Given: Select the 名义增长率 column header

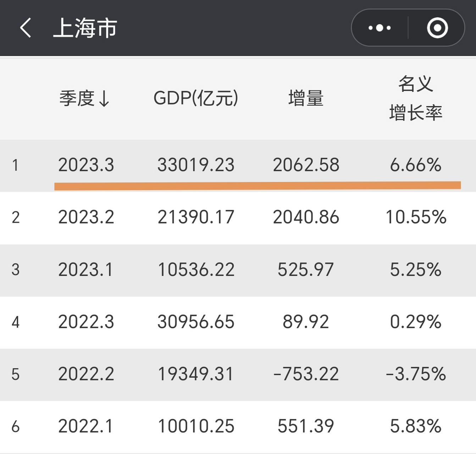Looking at the screenshot, I should pos(416,98).
